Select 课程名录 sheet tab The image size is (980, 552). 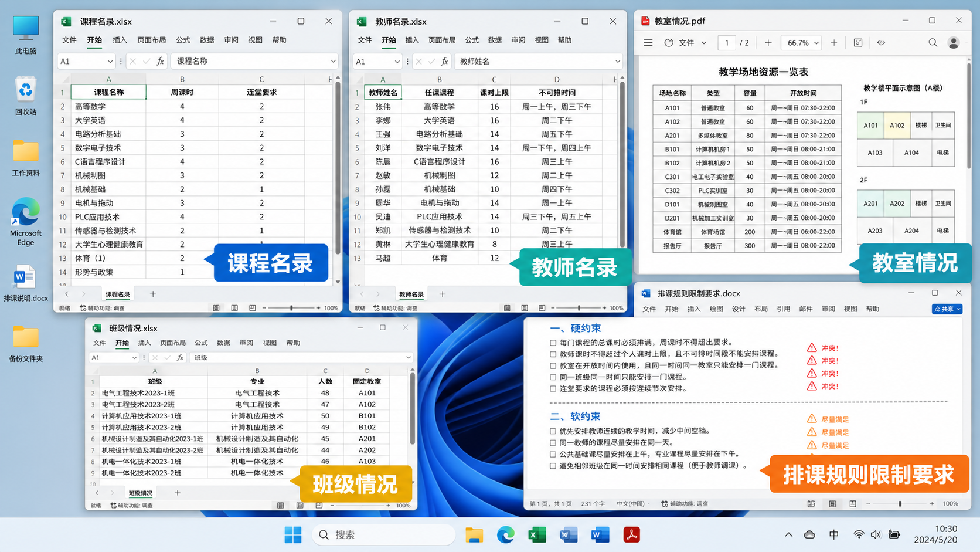tap(118, 294)
